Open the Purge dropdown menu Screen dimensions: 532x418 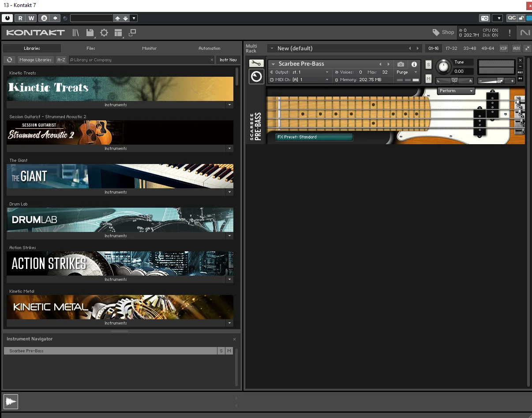point(406,72)
